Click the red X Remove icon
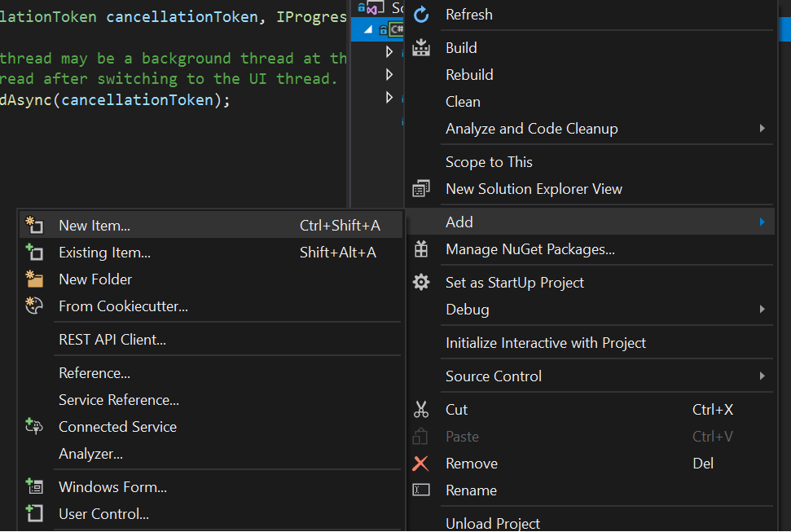Image resolution: width=791 pixels, height=532 pixels. [421, 463]
